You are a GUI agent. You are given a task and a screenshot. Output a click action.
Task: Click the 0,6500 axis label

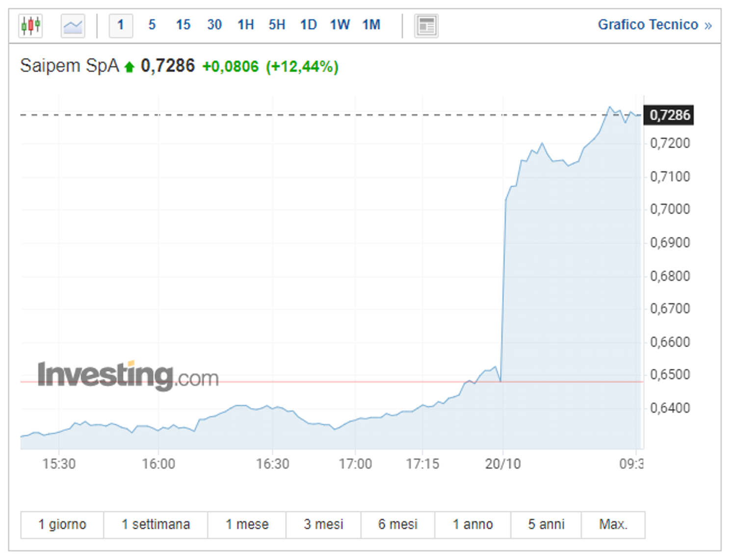[670, 375]
